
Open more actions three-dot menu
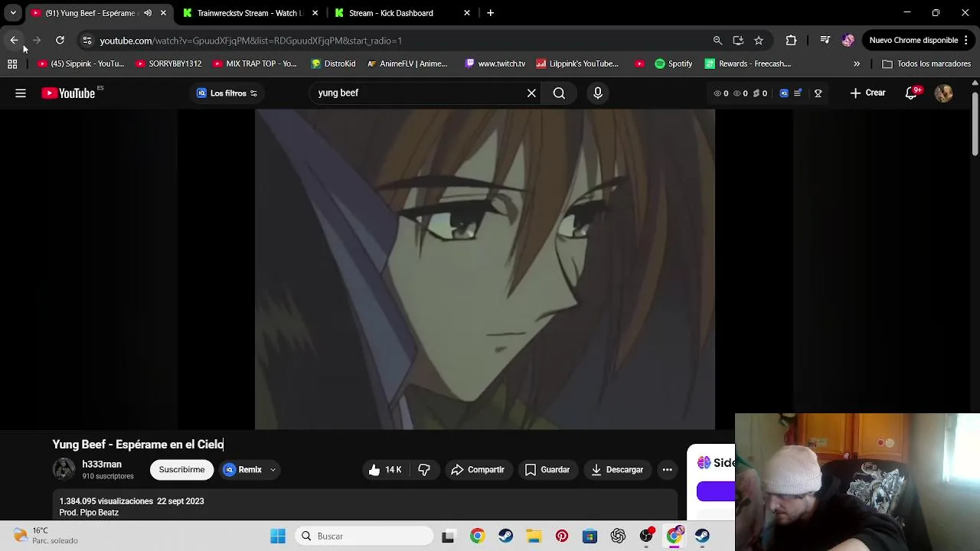[x=668, y=470]
